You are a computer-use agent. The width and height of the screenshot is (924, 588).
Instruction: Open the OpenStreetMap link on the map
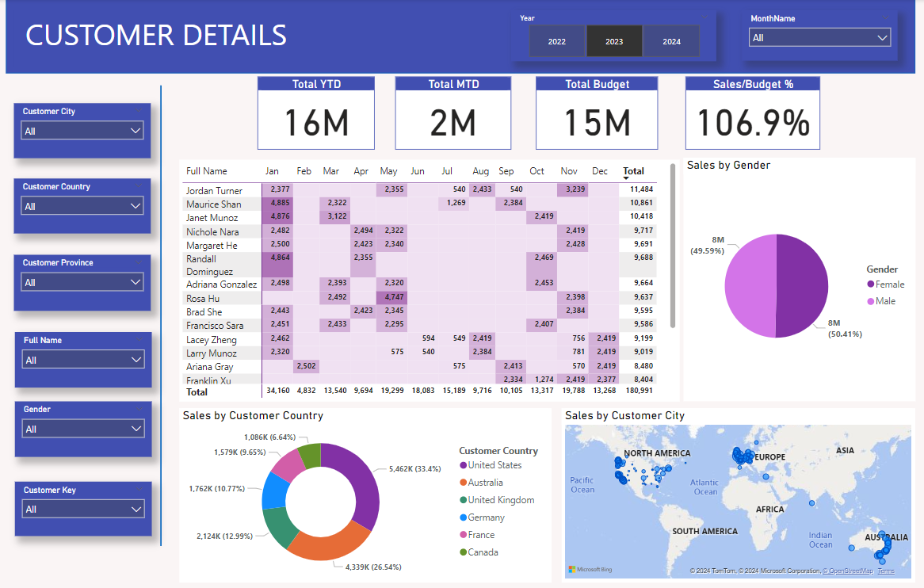click(849, 571)
